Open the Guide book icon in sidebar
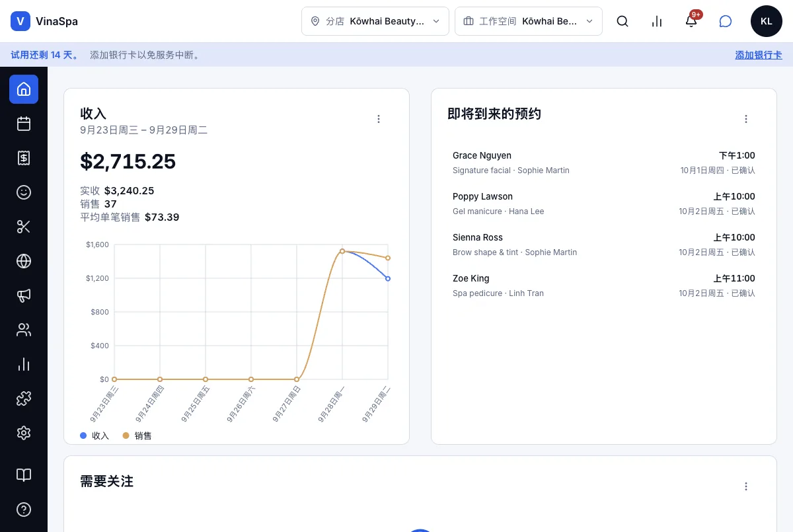 point(24,475)
